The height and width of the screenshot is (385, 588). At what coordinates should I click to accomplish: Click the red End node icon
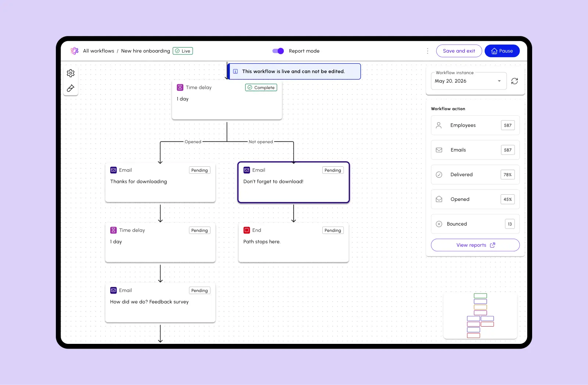point(247,230)
